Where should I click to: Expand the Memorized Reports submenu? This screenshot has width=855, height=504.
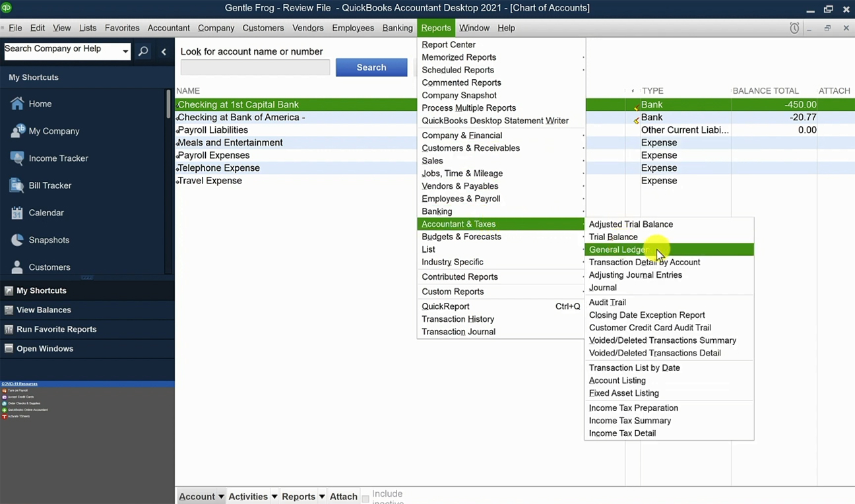tap(501, 57)
